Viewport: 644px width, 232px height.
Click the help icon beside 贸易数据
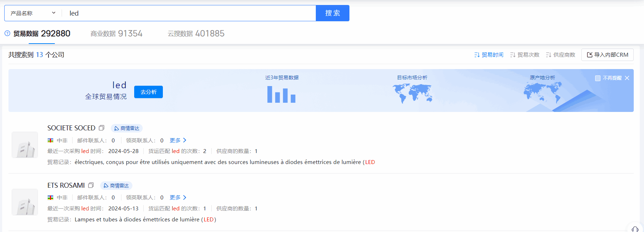click(7, 33)
